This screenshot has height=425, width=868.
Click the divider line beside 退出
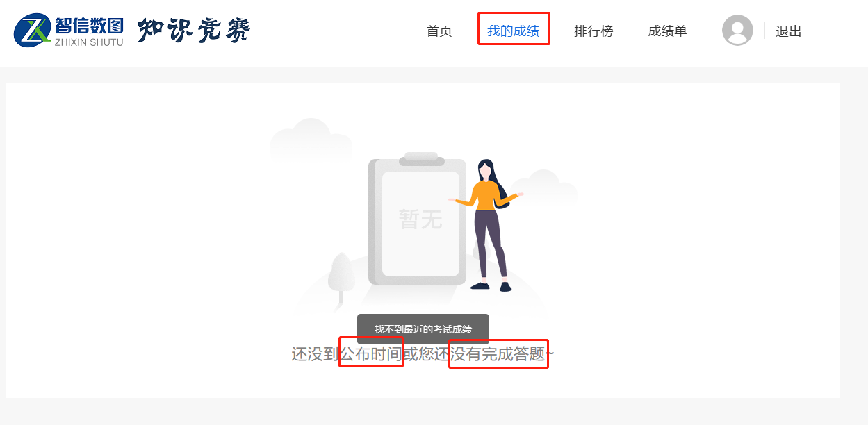coord(764,31)
